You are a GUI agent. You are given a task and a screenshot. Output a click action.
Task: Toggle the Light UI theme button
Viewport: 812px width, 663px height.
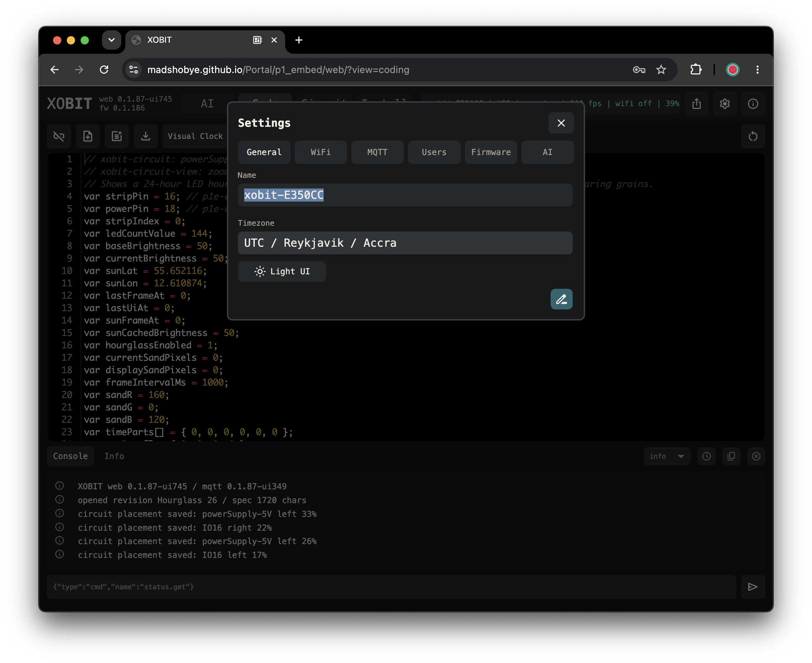click(282, 272)
